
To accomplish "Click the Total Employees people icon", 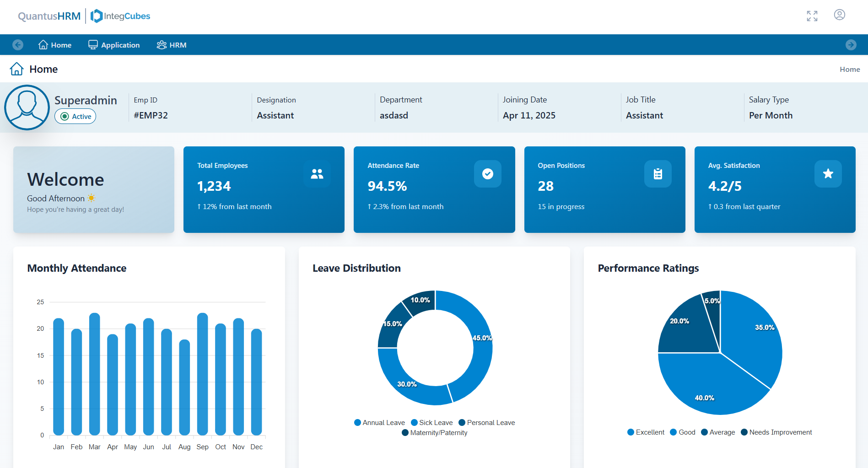I will point(317,174).
